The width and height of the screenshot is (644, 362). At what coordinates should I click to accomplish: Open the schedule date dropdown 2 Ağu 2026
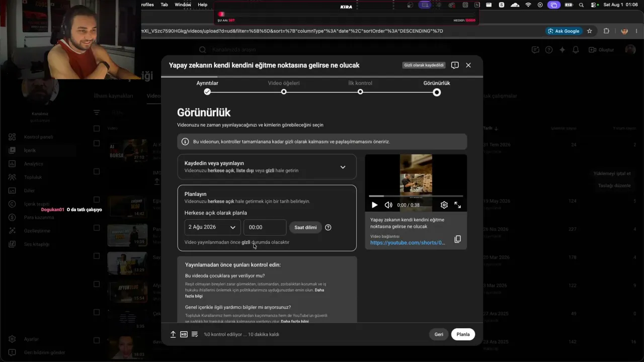212,227
